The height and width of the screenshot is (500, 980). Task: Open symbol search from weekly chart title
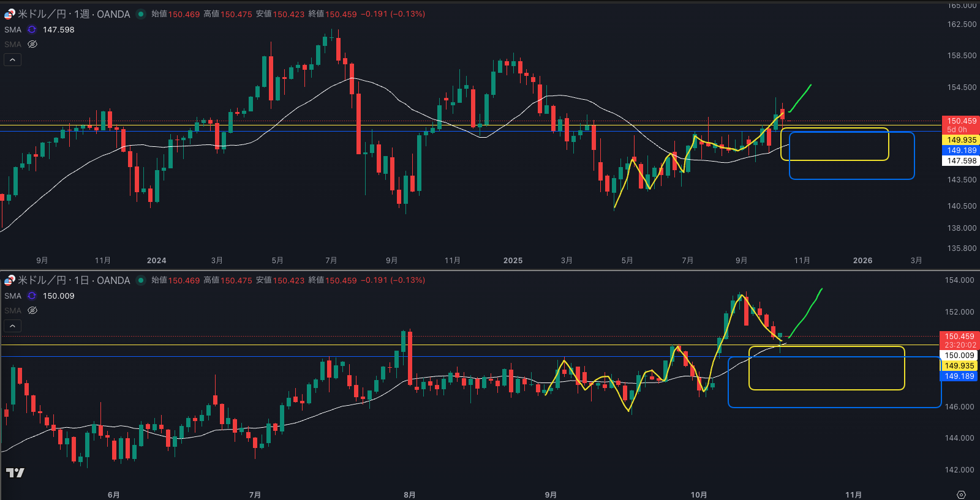click(x=73, y=13)
